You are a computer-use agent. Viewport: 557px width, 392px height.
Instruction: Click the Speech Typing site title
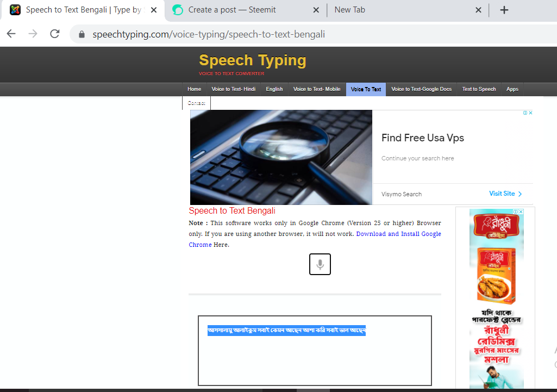(253, 60)
